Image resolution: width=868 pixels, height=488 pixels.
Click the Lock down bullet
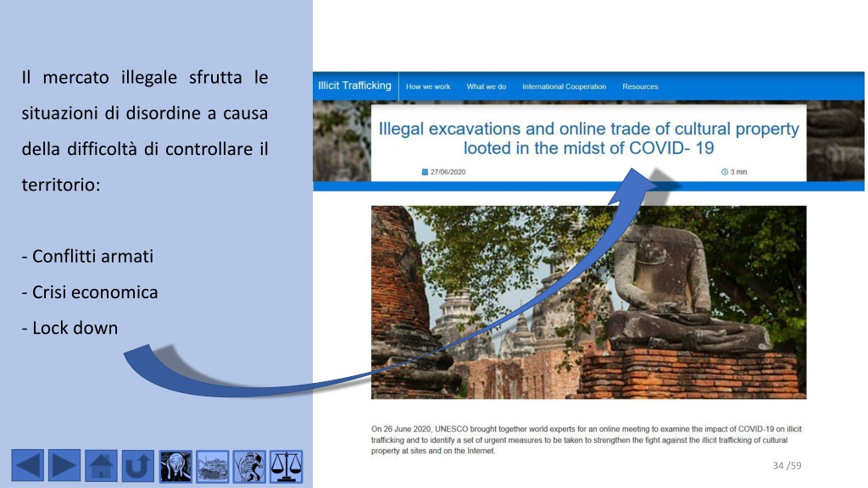[70, 328]
